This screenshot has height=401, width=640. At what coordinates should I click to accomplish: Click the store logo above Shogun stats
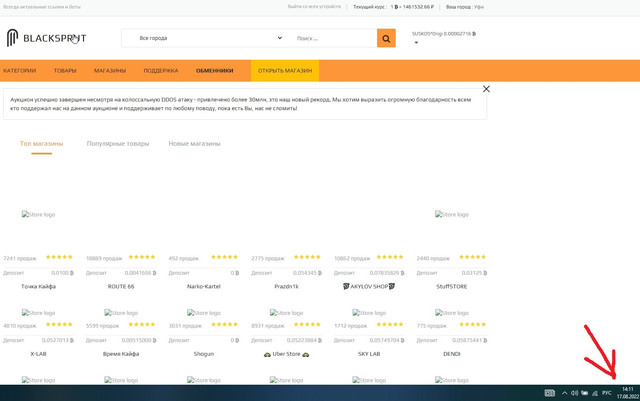(x=204, y=313)
